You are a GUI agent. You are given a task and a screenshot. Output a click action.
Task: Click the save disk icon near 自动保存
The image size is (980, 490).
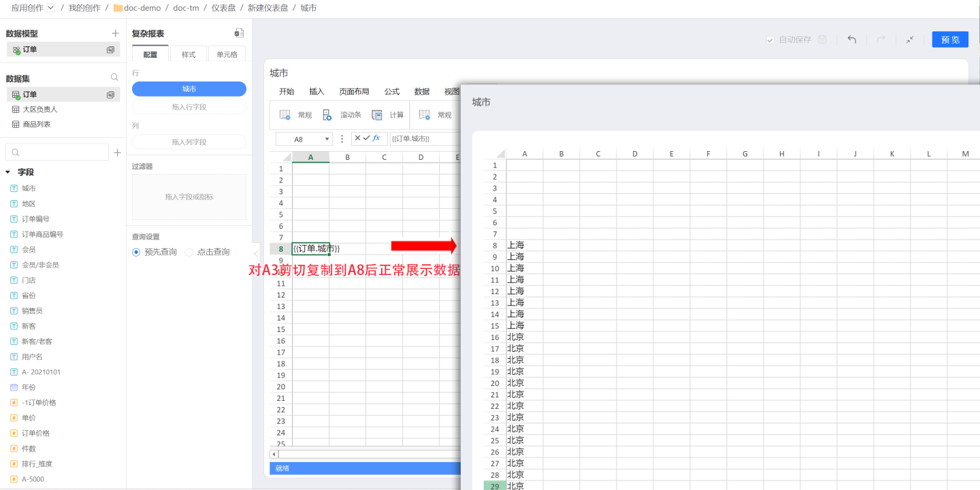[822, 39]
